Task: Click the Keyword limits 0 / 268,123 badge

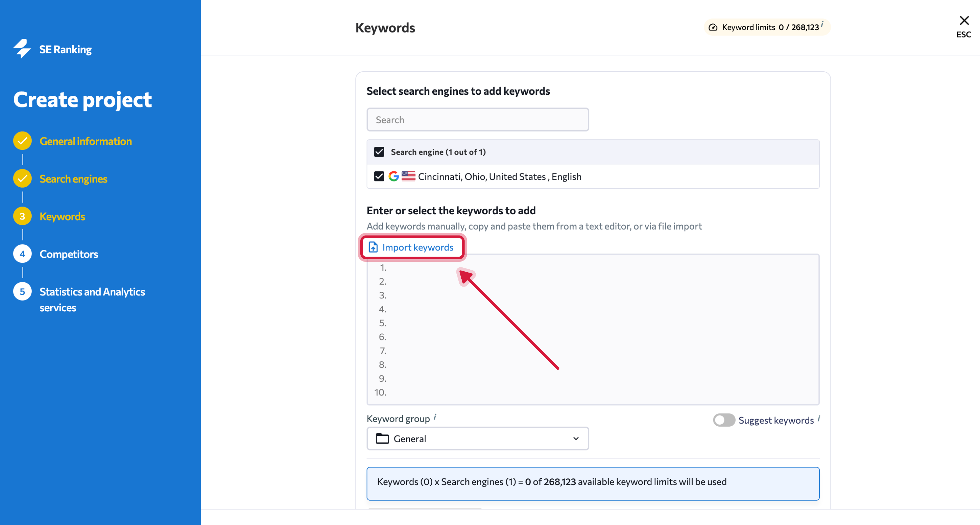Action: [x=767, y=27]
